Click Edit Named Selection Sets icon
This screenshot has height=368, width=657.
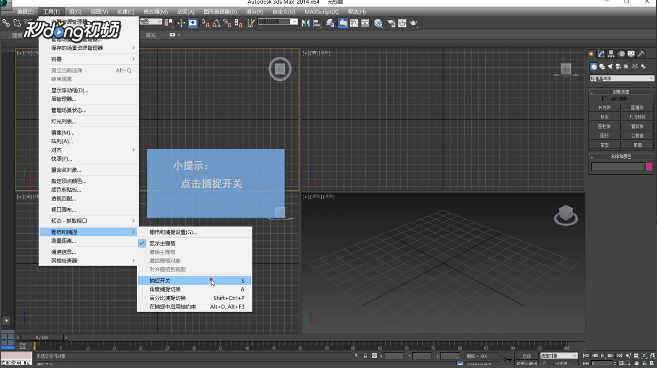pyautogui.click(x=251, y=23)
